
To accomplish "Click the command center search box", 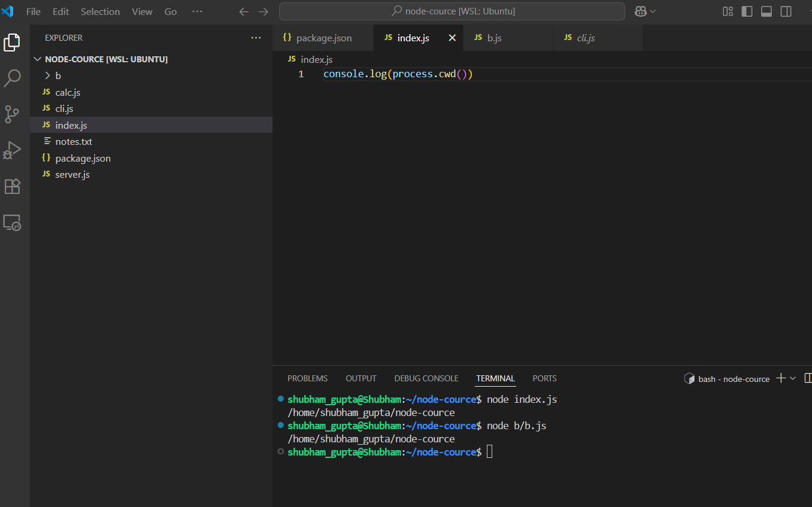I will pyautogui.click(x=452, y=11).
